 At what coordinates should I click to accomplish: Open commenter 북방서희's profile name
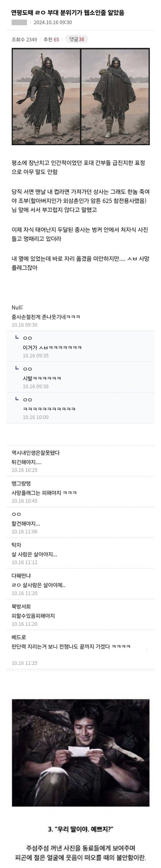(21, 606)
